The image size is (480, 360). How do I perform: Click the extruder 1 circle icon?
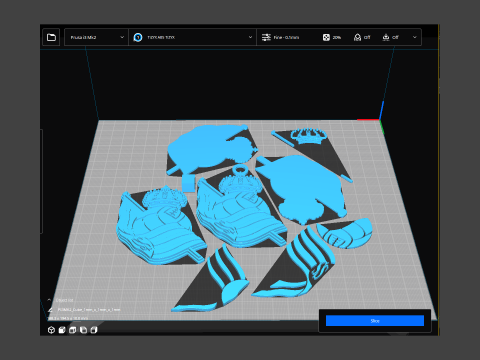pos(138,37)
